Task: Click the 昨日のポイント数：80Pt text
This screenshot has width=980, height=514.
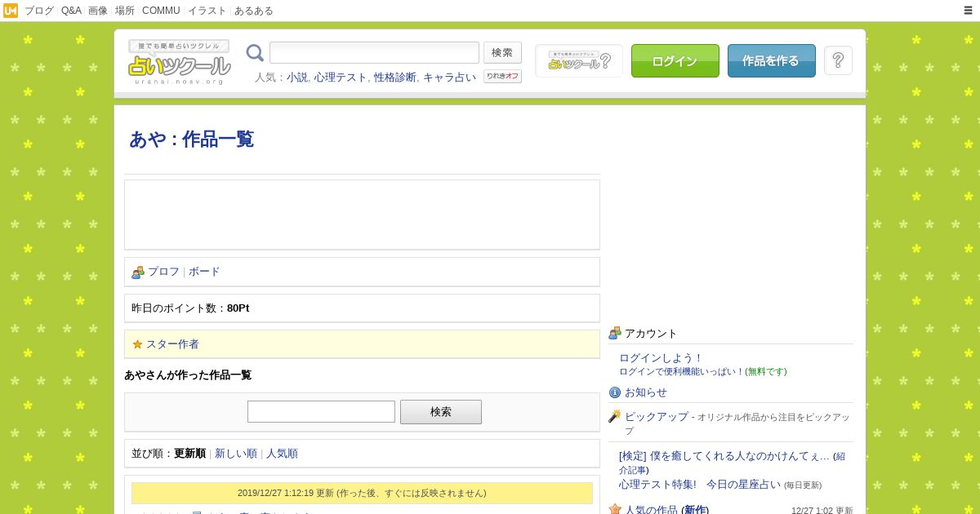Action: pyautogui.click(x=190, y=308)
